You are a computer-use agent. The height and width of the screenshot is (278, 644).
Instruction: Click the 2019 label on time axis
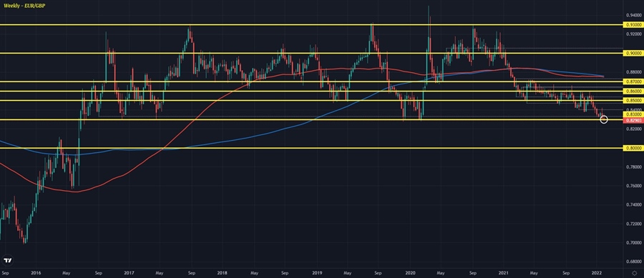[x=316, y=272]
